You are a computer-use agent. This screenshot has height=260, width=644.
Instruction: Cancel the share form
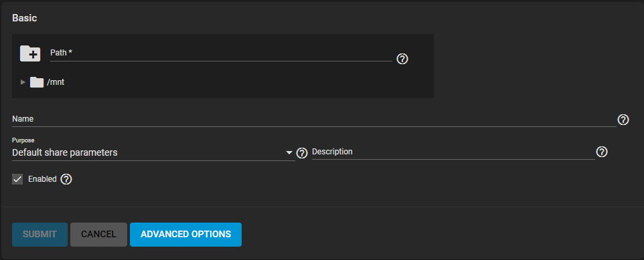pyautogui.click(x=98, y=235)
